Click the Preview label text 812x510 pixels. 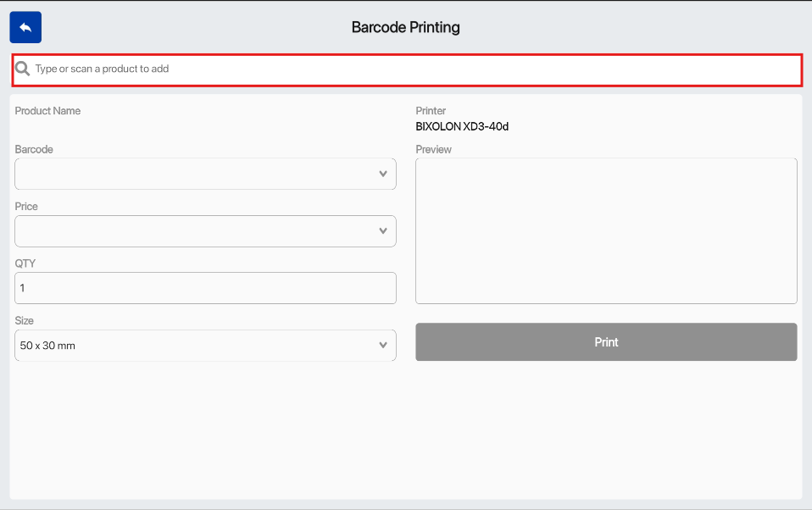coord(433,150)
